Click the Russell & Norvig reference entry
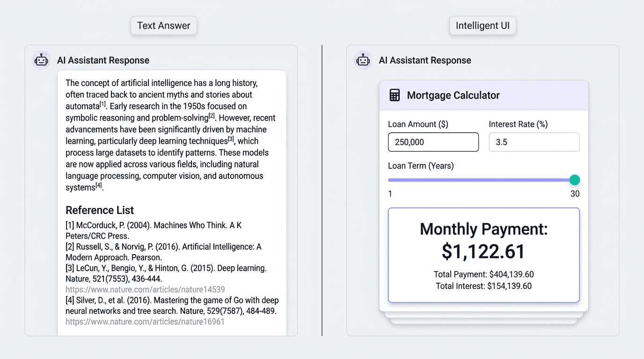The width and height of the screenshot is (644, 359). tap(163, 252)
